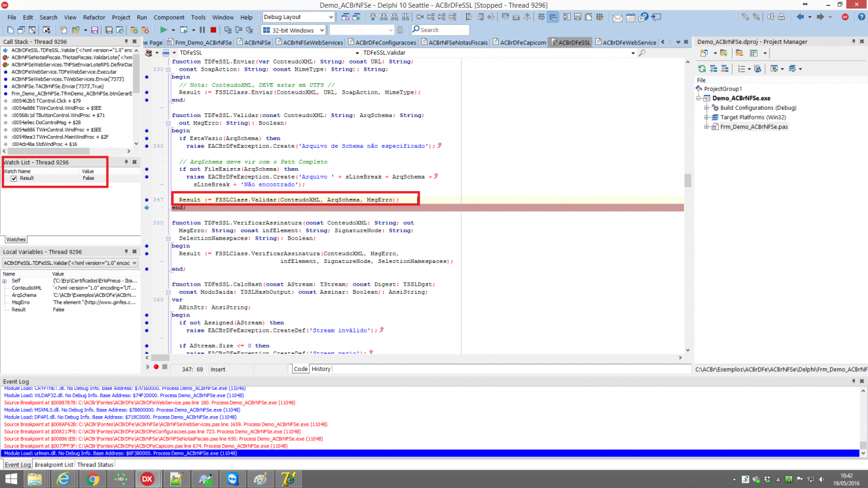Uncheck the Result watch checkbox

click(14, 178)
